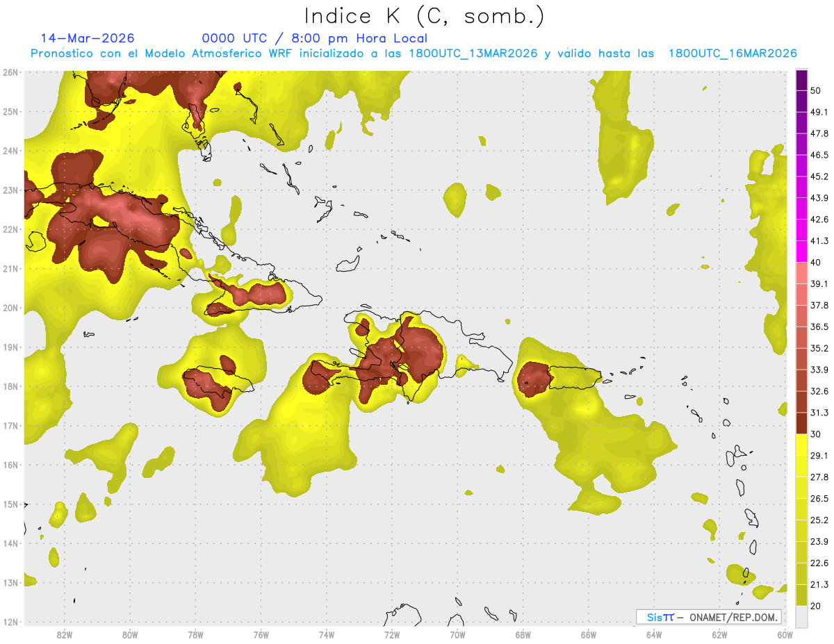Click the latitude label "24N"
The width and height of the screenshot is (834, 644).
[x=10, y=151]
